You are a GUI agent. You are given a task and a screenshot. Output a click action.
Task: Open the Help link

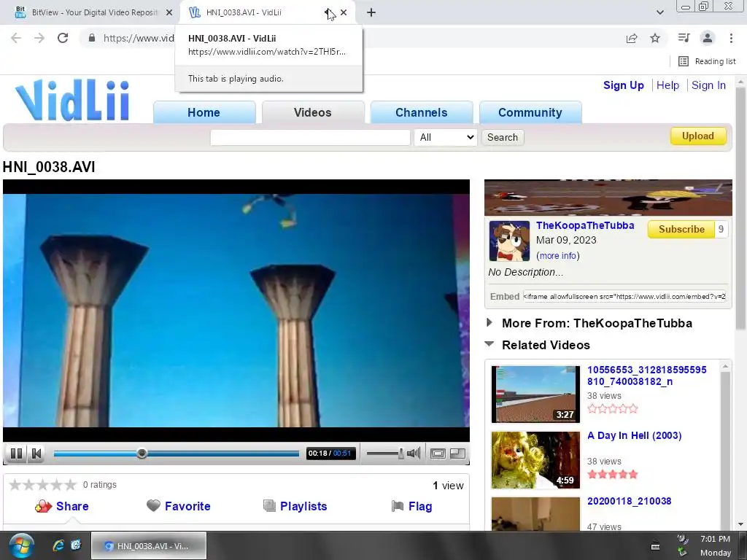667,85
